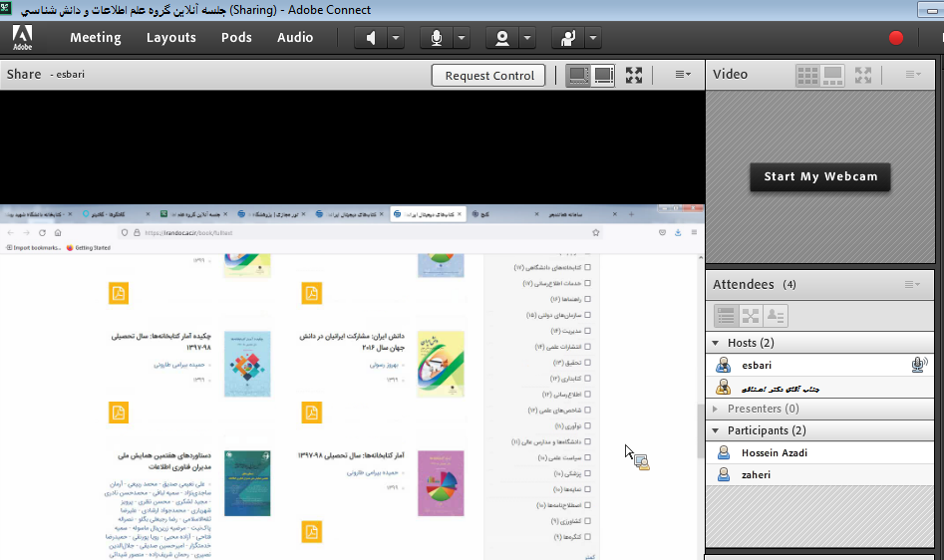
Task: Switch Video pod to grid layout
Action: click(x=807, y=75)
